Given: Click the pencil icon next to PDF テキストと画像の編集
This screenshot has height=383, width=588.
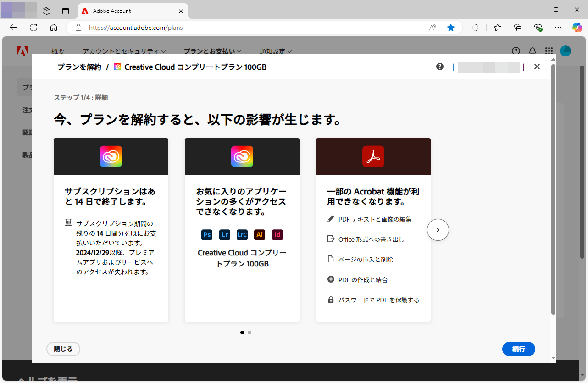Looking at the screenshot, I should (331, 219).
